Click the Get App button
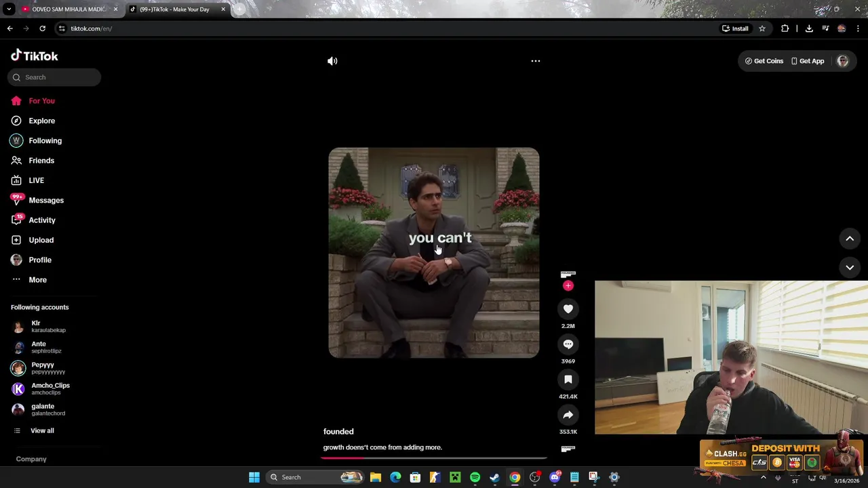 (x=808, y=61)
